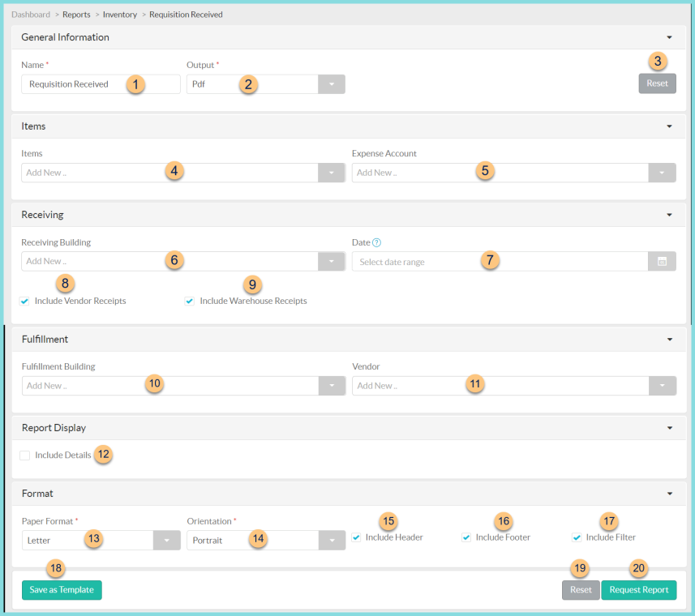Viewport: 695px width, 616px height.
Task: Uncheck Include Vendor Receipts
Action: click(x=24, y=301)
